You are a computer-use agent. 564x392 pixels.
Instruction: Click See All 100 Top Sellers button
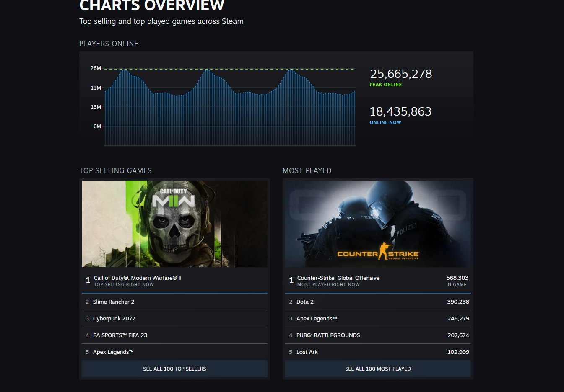pos(174,369)
